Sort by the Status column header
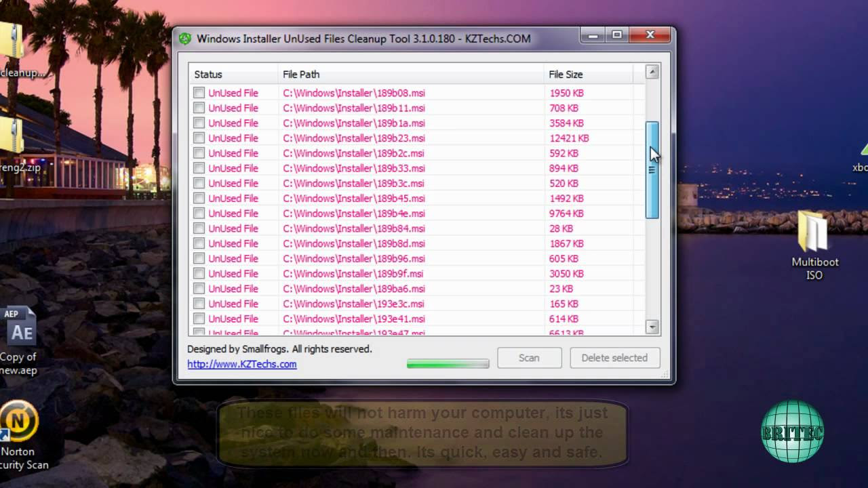This screenshot has height=488, width=868. [x=233, y=74]
